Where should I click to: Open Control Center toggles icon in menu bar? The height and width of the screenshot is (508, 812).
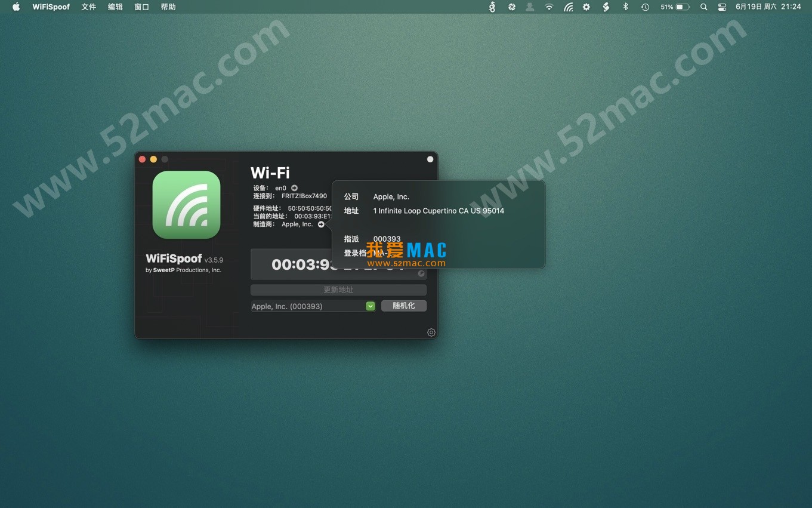click(722, 7)
